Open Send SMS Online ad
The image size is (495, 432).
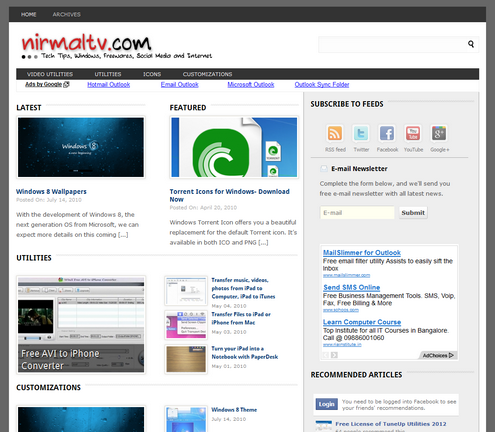[x=352, y=287]
